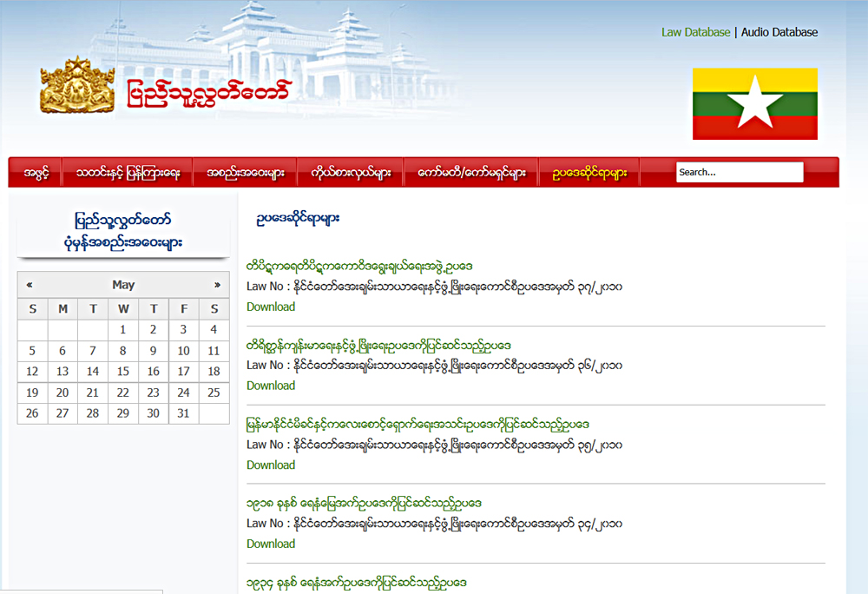Open second law title link တိရစ္ဆာန်ကျန်းမာရေး
Screen dimensions: 868x594
click(x=378, y=346)
